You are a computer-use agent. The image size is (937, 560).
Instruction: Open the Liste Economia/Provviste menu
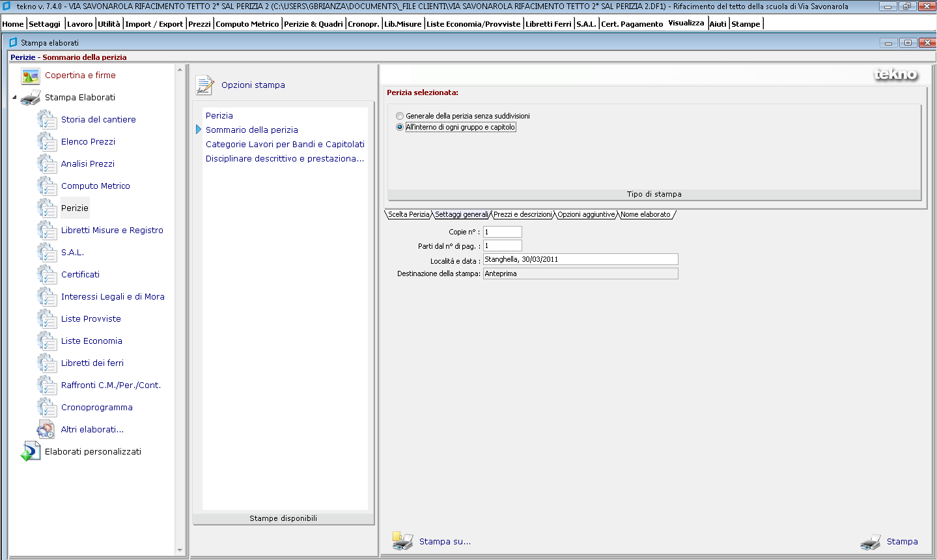coord(473,24)
